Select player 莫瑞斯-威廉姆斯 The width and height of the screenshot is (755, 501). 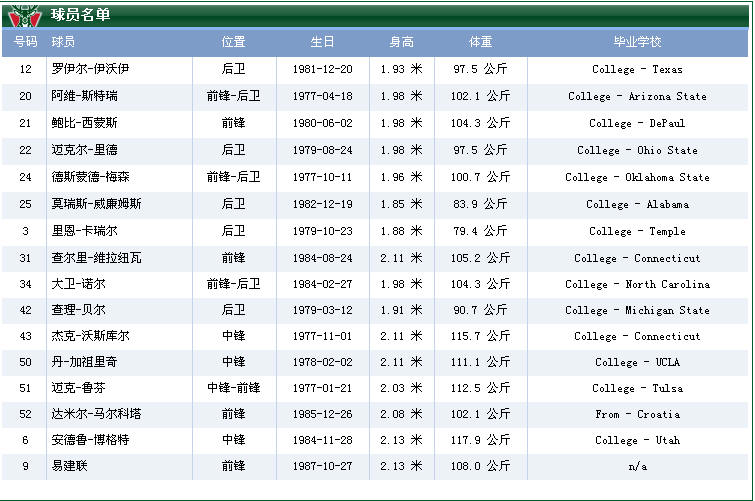tap(96, 204)
